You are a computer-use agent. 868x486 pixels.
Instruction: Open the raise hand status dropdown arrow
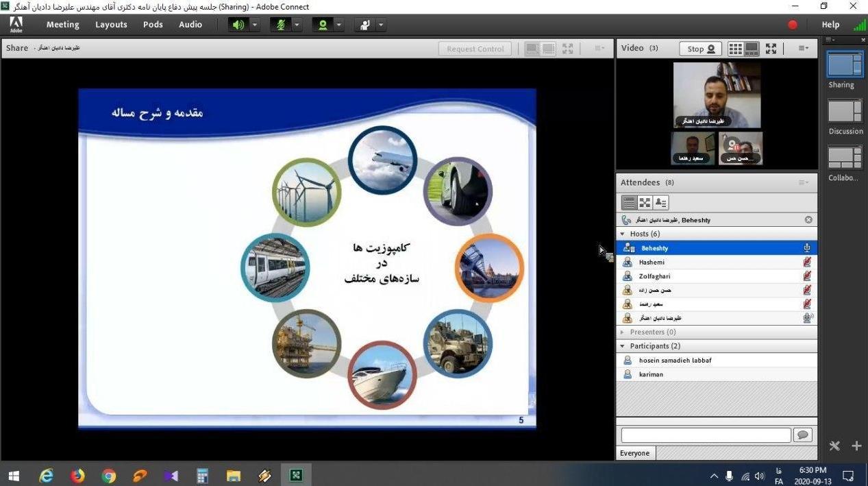(381, 25)
